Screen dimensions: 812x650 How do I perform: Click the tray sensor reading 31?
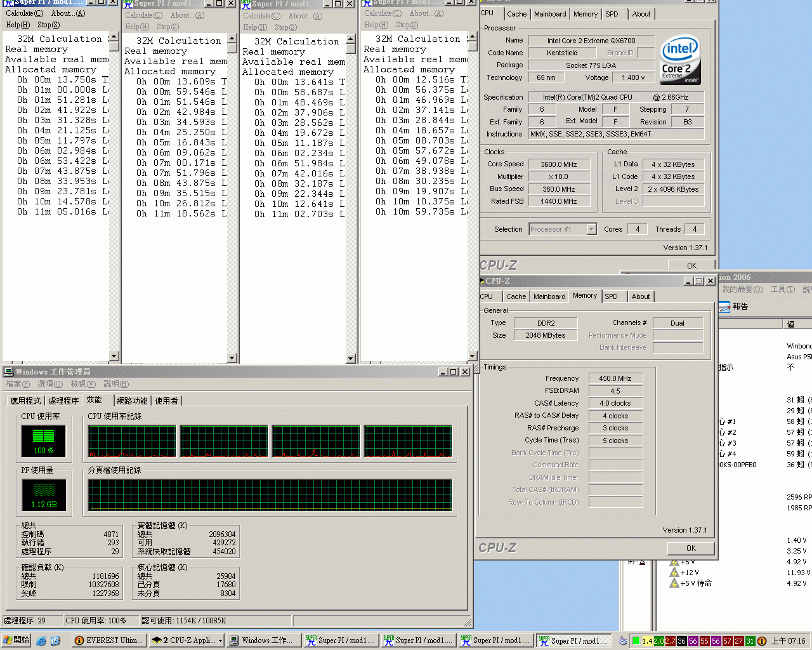point(750,641)
